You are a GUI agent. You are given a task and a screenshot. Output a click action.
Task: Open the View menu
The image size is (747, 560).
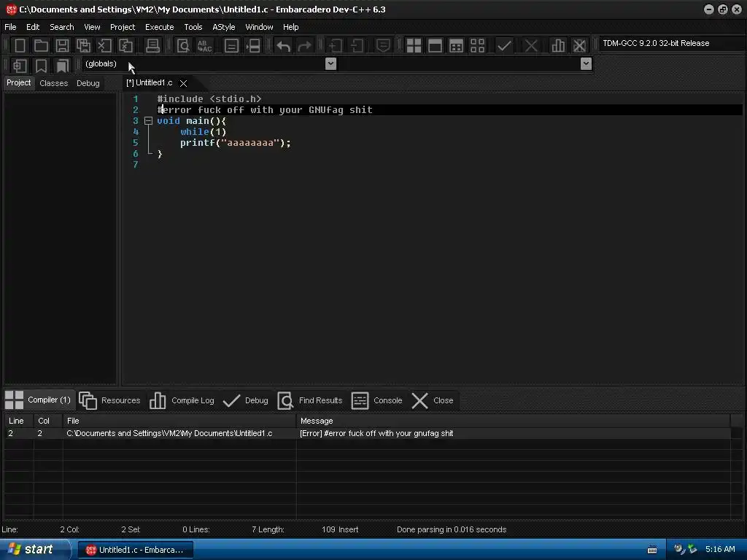point(92,27)
